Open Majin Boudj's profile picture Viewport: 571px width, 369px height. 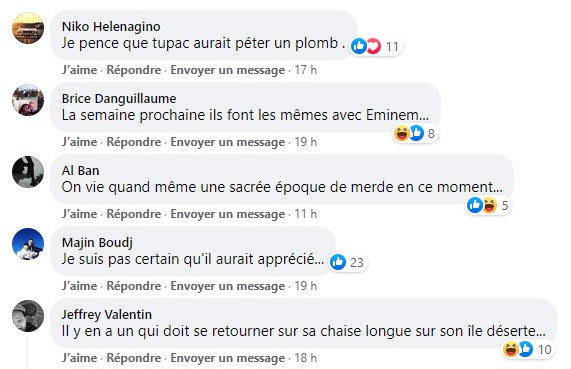pyautogui.click(x=28, y=244)
